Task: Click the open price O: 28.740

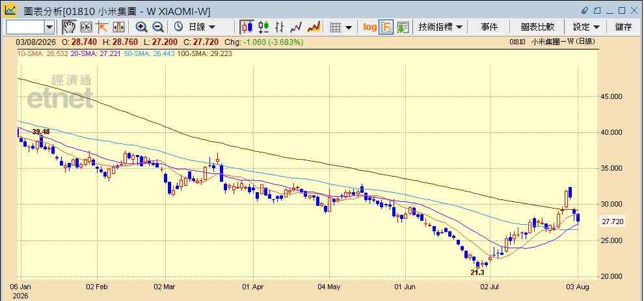Action: tap(79, 42)
